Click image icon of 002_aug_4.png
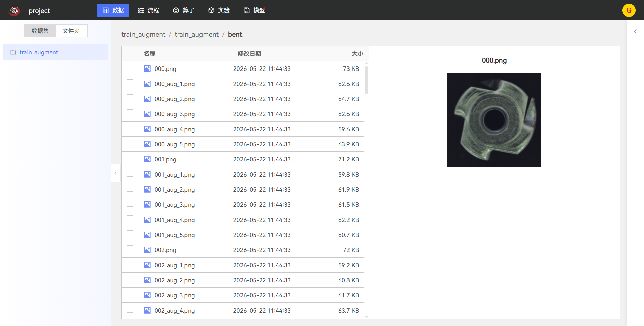 click(x=147, y=310)
